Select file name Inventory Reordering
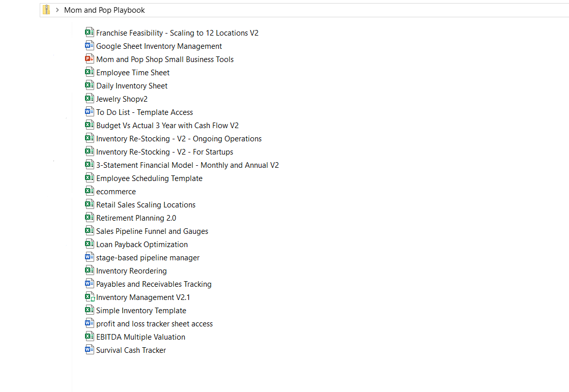Image resolution: width=569 pixels, height=392 pixels. click(x=131, y=271)
